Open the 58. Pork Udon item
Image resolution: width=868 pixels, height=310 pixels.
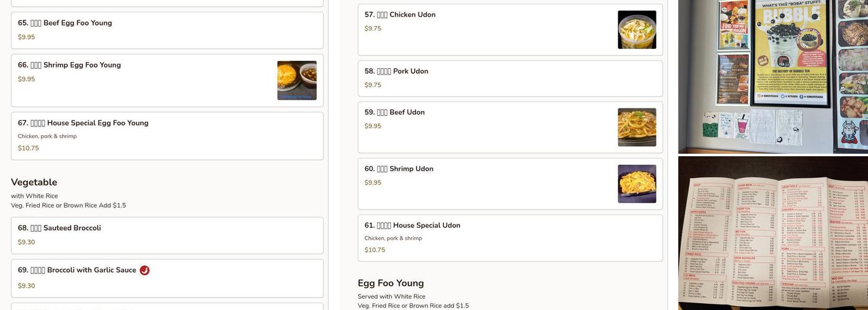[510, 78]
